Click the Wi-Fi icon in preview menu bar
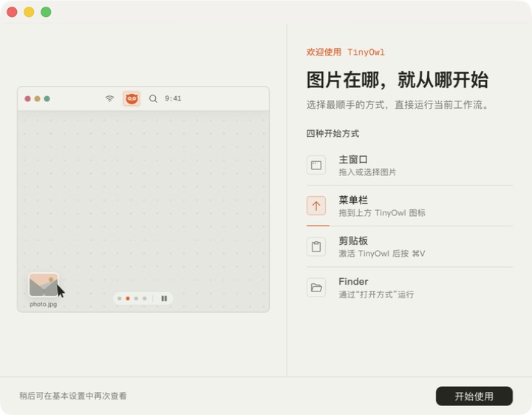Screen dimensions: 532x415 click(109, 99)
